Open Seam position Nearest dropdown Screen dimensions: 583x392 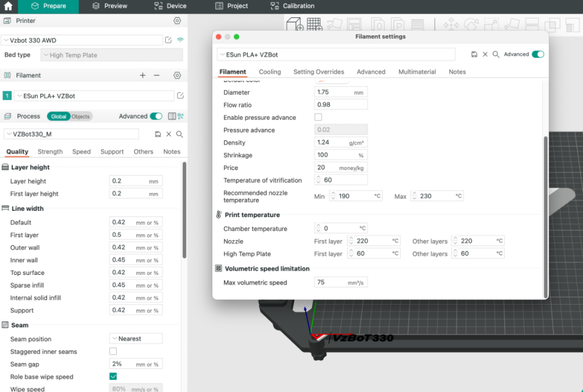tap(136, 338)
